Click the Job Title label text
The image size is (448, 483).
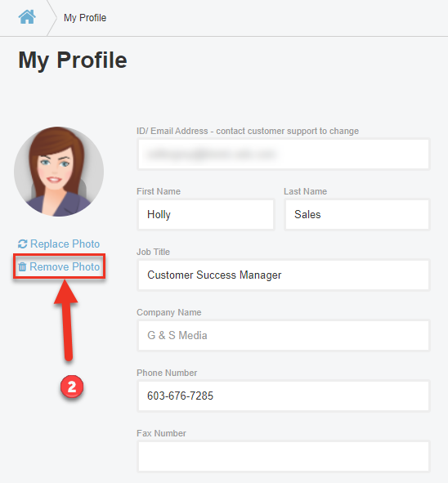pyautogui.click(x=153, y=252)
